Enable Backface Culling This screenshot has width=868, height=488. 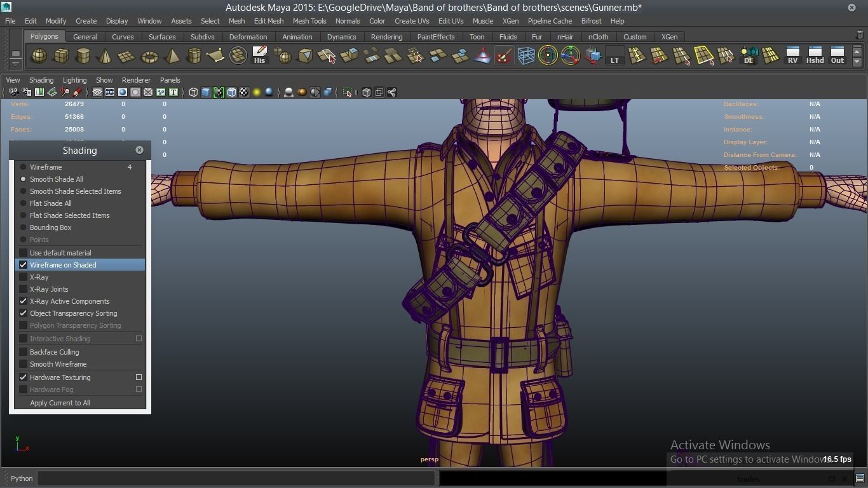click(23, 352)
